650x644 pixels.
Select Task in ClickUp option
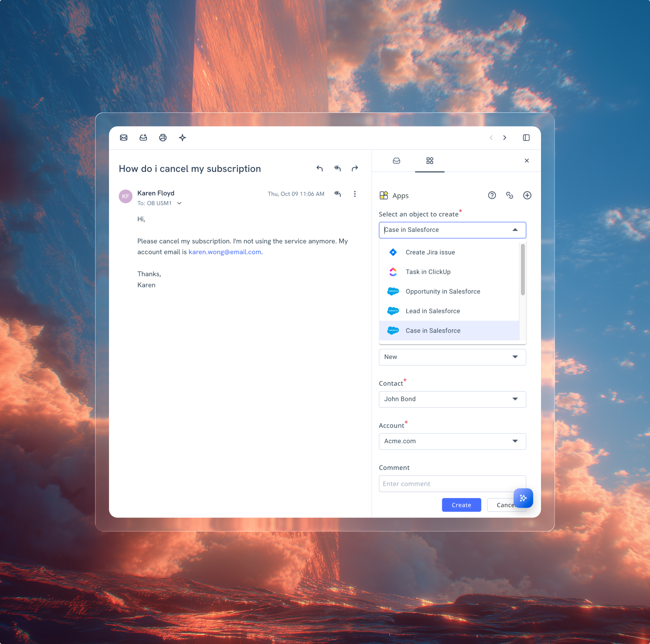point(428,272)
